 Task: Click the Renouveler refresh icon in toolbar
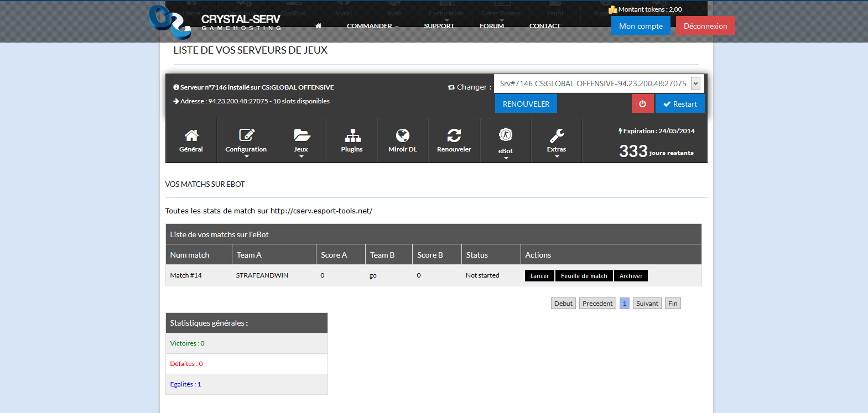[454, 135]
